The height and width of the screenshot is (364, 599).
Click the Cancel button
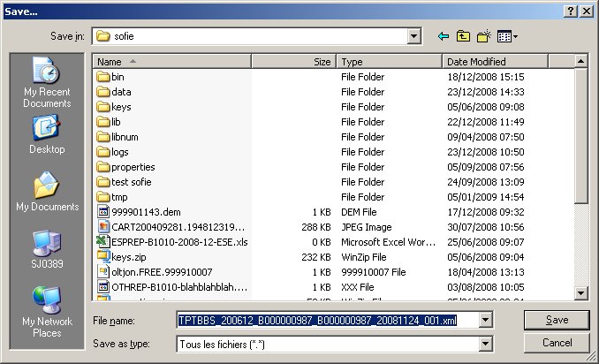[x=557, y=342]
